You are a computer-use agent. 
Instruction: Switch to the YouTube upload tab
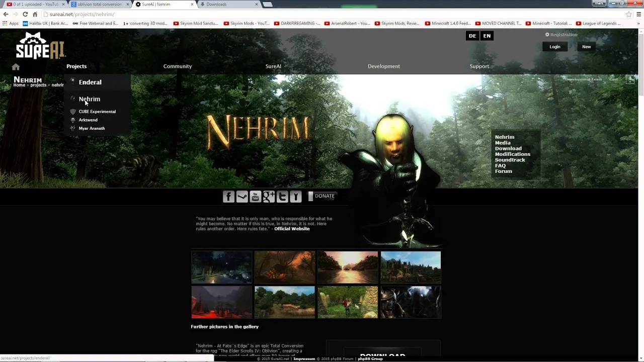[34, 4]
